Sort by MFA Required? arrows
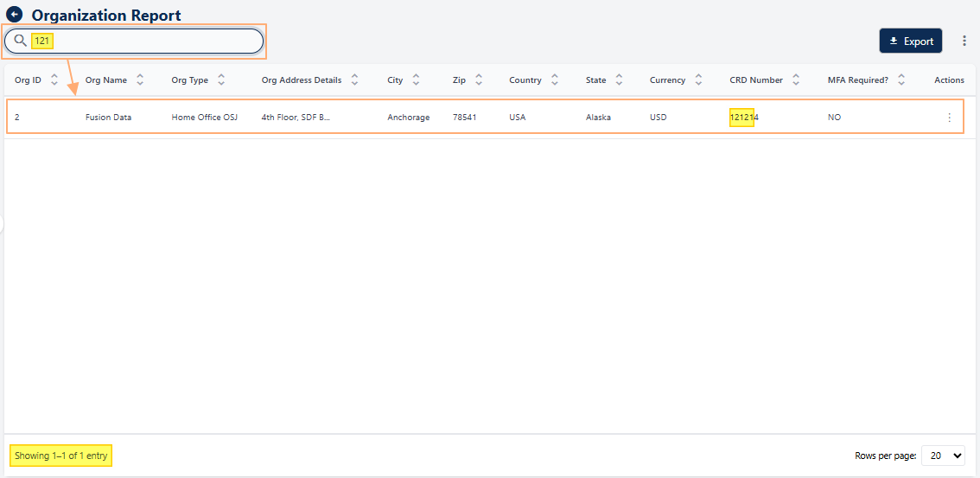 click(901, 80)
